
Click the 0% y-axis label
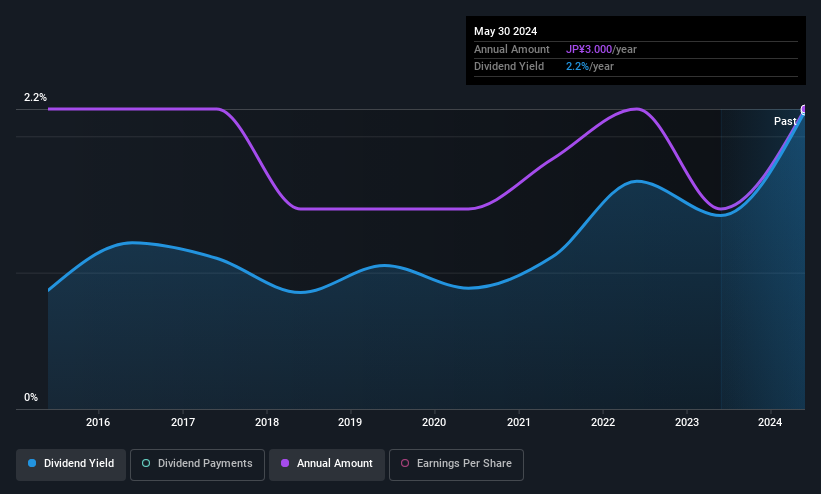[x=31, y=398]
